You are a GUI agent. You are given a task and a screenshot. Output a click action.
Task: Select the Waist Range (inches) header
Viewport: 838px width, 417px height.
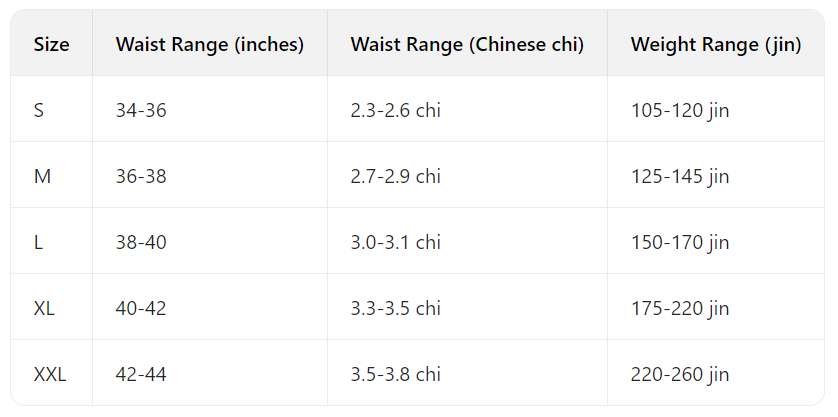click(210, 44)
